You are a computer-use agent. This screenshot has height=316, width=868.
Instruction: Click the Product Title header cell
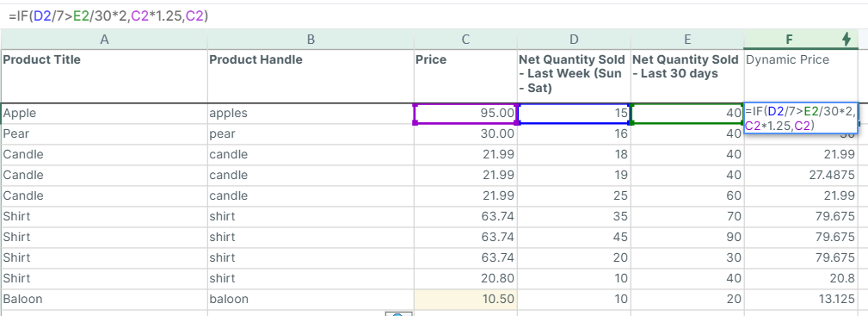(x=103, y=77)
